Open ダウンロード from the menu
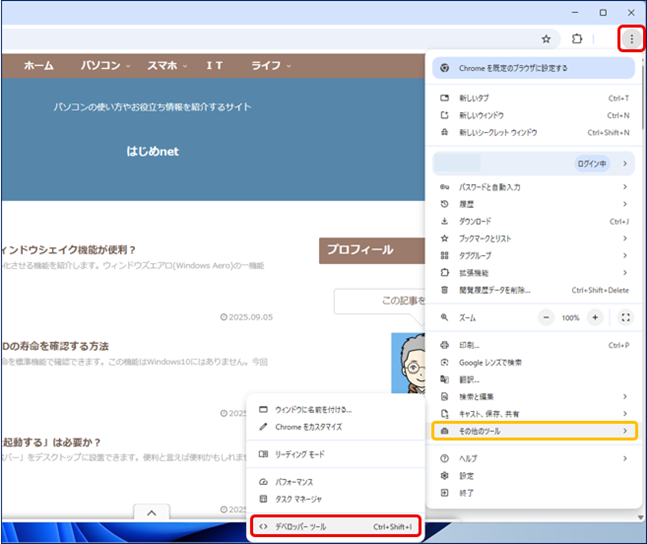Viewport: 647px width, 544px height. [x=533, y=221]
